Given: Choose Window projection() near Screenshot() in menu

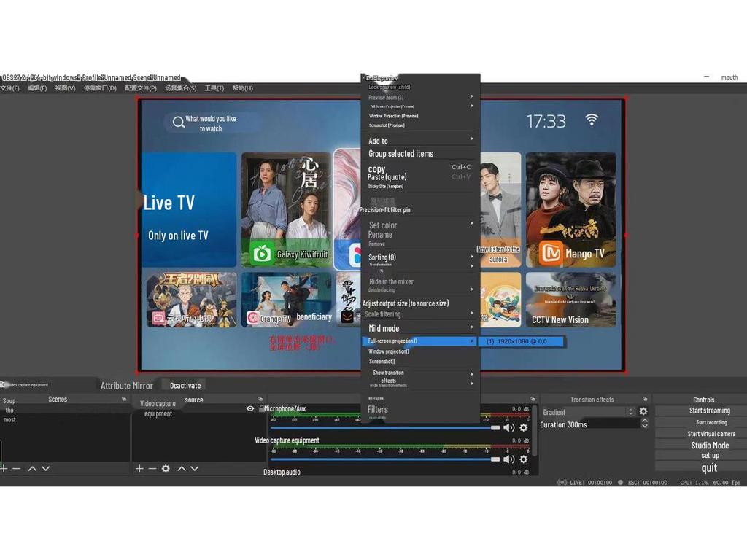Looking at the screenshot, I should coord(389,351).
